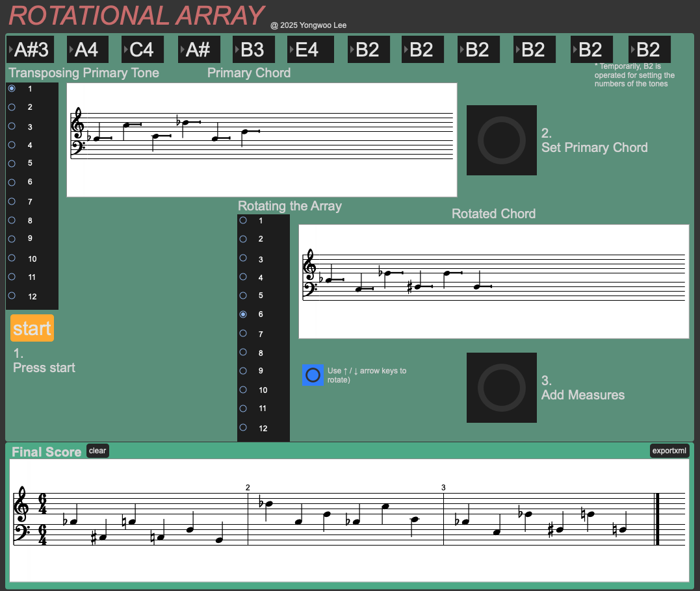Viewport: 700px width, 591px height.
Task: Set Rotating the Array to position 8
Action: (243, 352)
